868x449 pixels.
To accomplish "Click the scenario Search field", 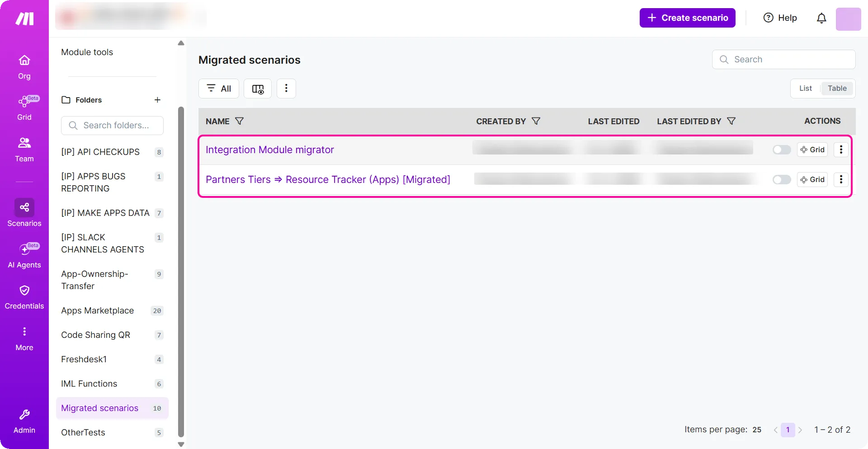I will tap(783, 60).
